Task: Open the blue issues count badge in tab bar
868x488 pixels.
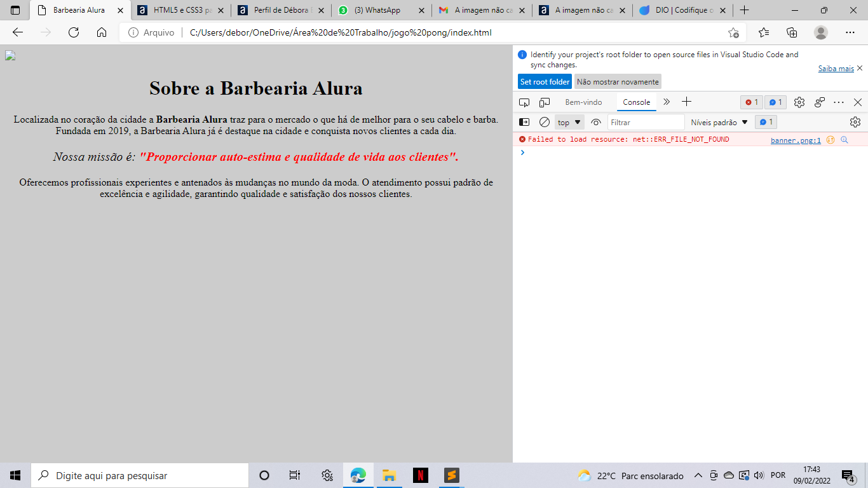Action: (775, 102)
